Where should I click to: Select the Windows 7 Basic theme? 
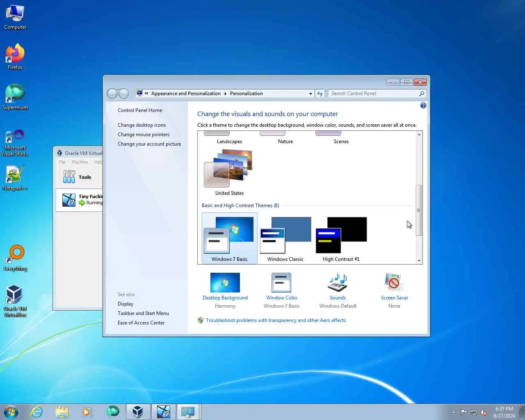(x=229, y=239)
